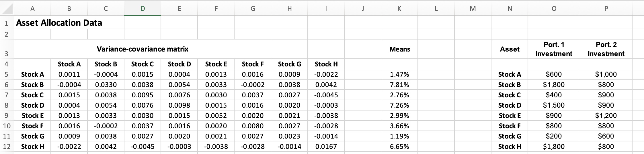The width and height of the screenshot is (644, 154).
Task: Select Stock C variance cell 0.0095
Action: click(143, 95)
